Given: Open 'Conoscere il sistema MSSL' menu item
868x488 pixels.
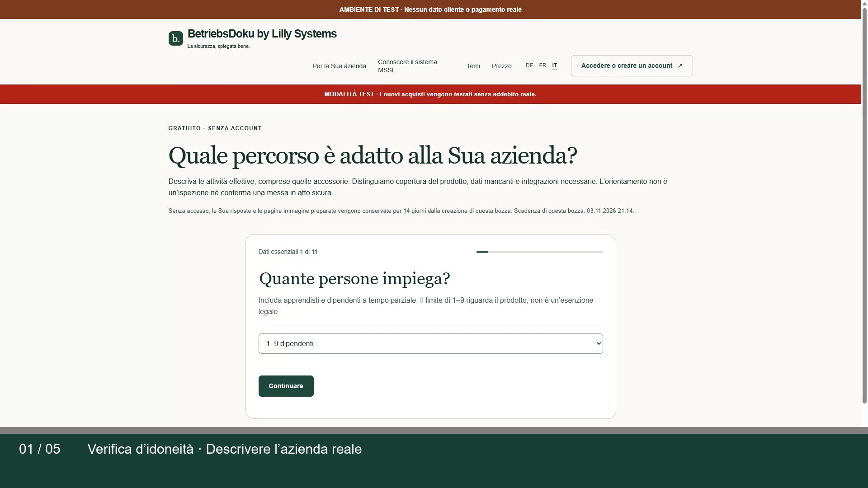Looking at the screenshot, I should coord(407,66).
